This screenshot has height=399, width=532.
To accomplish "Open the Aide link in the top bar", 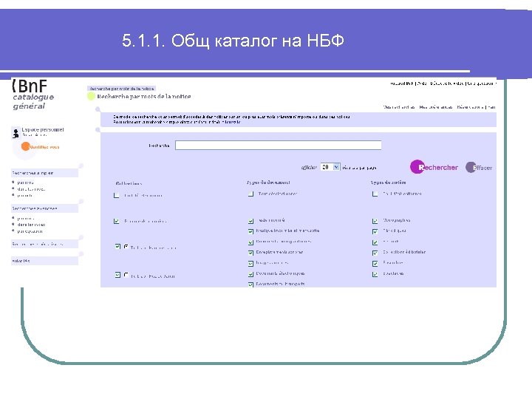I will 423,83.
